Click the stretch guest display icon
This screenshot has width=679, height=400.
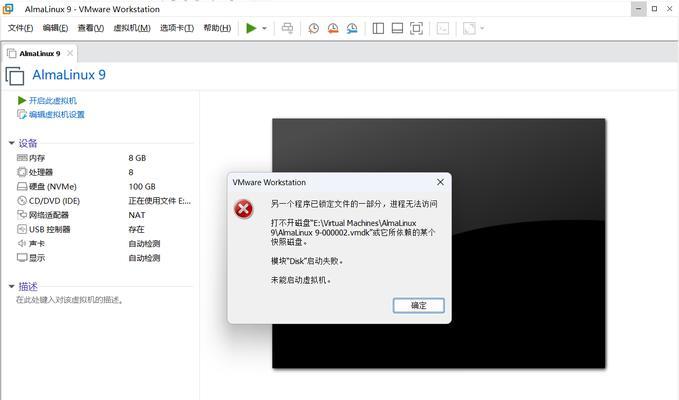[x=469, y=28]
